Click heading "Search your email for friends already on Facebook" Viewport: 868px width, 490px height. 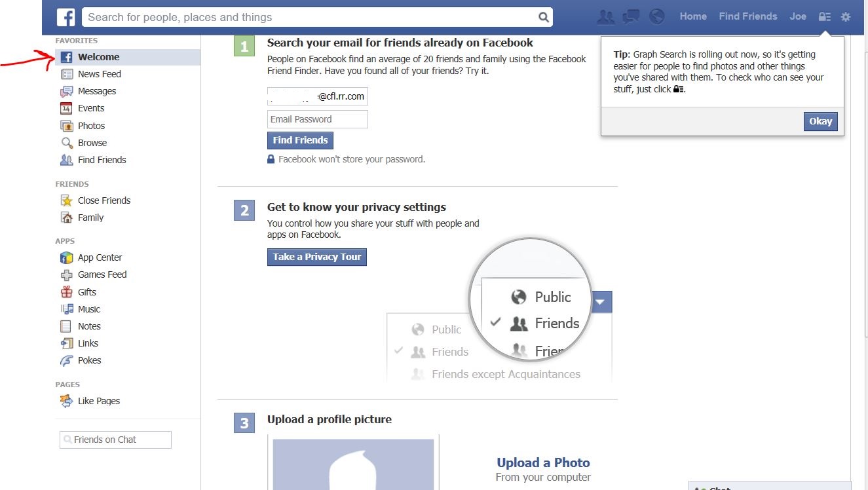[400, 43]
